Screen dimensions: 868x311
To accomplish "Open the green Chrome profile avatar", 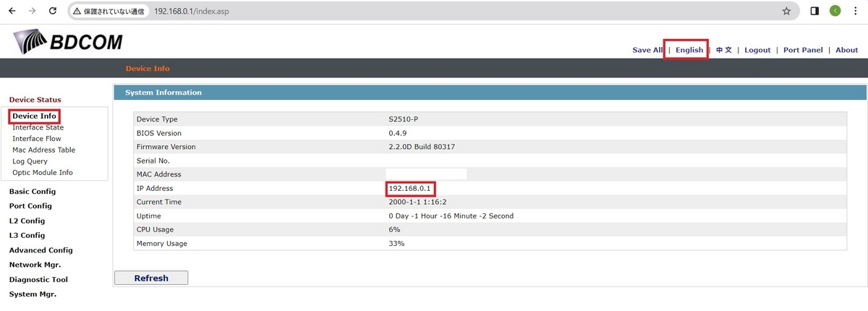I will (x=835, y=12).
